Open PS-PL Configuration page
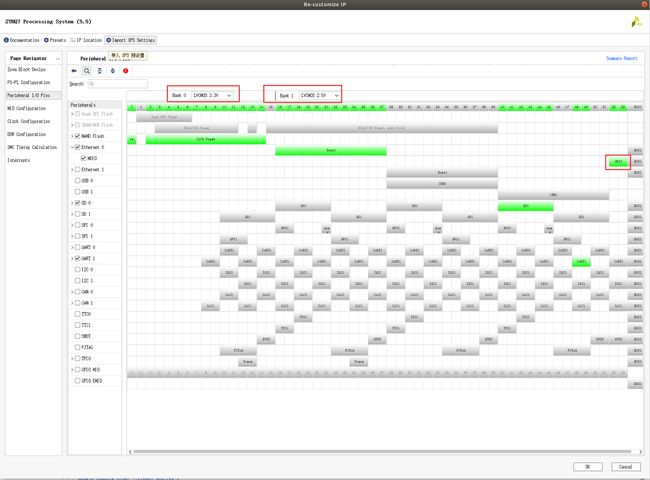 (29, 82)
